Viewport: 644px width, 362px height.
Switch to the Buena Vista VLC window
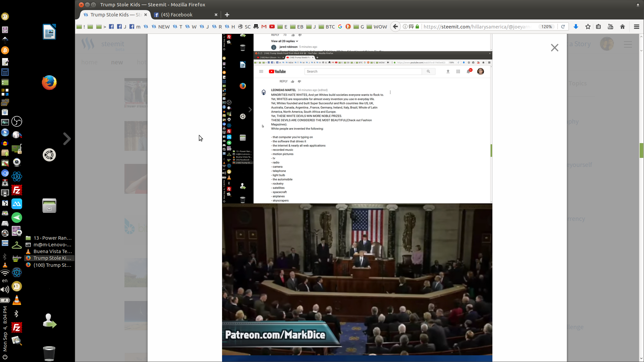point(49,251)
